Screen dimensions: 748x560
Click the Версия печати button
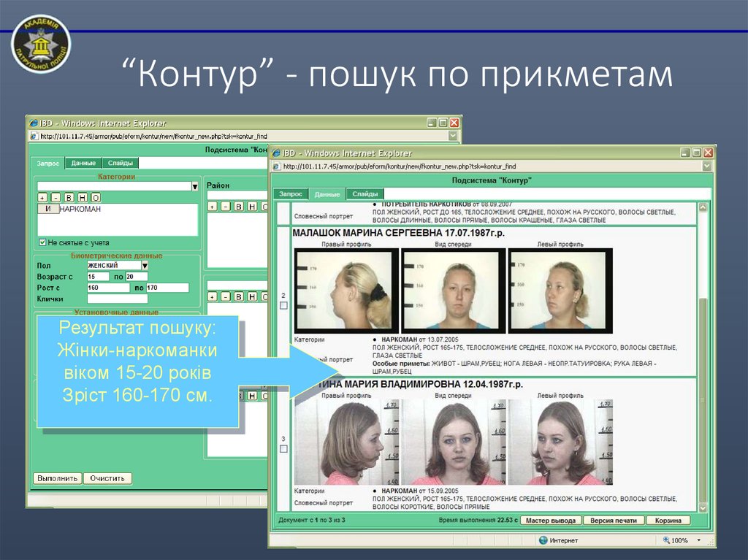(614, 521)
